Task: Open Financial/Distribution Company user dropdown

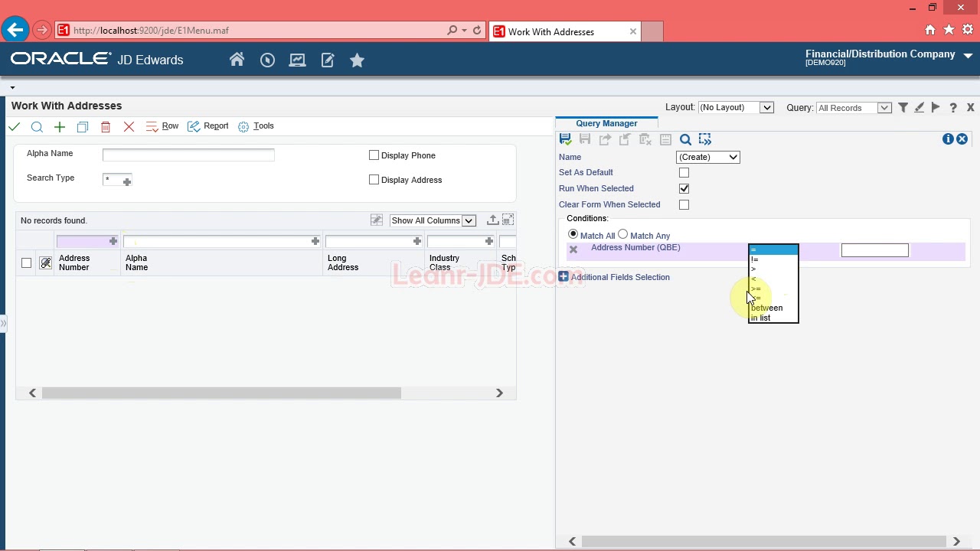Action: [968, 55]
